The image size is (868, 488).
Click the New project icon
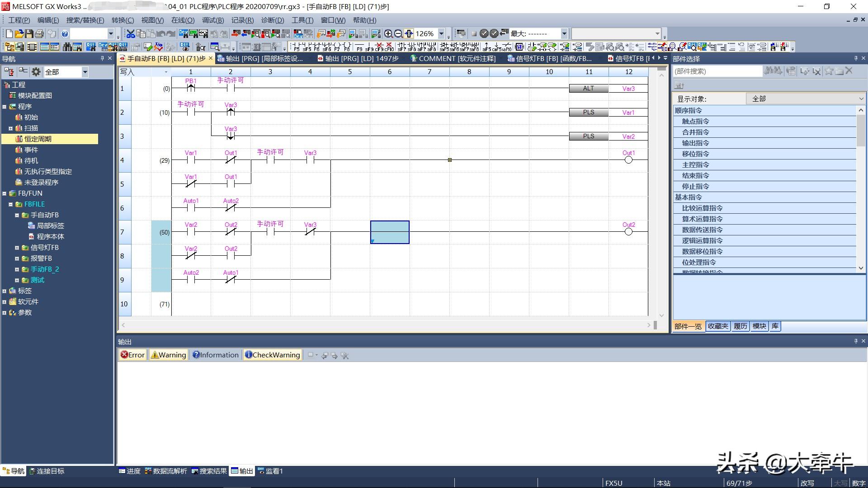pos(9,33)
